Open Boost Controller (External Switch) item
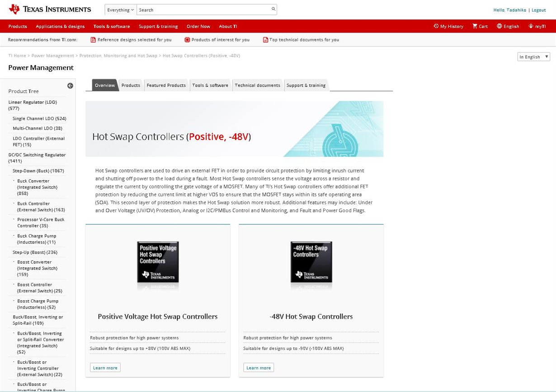Screen dimensions: 556x392 [40, 288]
